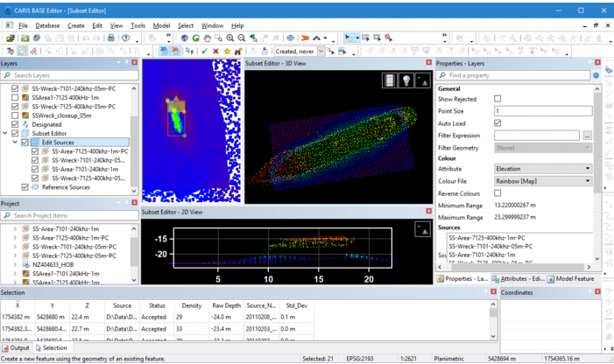The width and height of the screenshot is (614, 364).
Task: Click the Zoom Out magnifier icon
Action: click(x=241, y=38)
